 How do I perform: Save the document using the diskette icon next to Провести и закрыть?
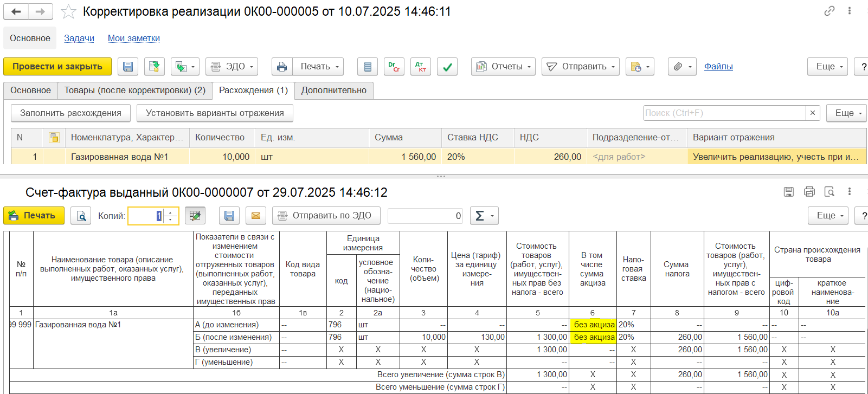tap(128, 67)
